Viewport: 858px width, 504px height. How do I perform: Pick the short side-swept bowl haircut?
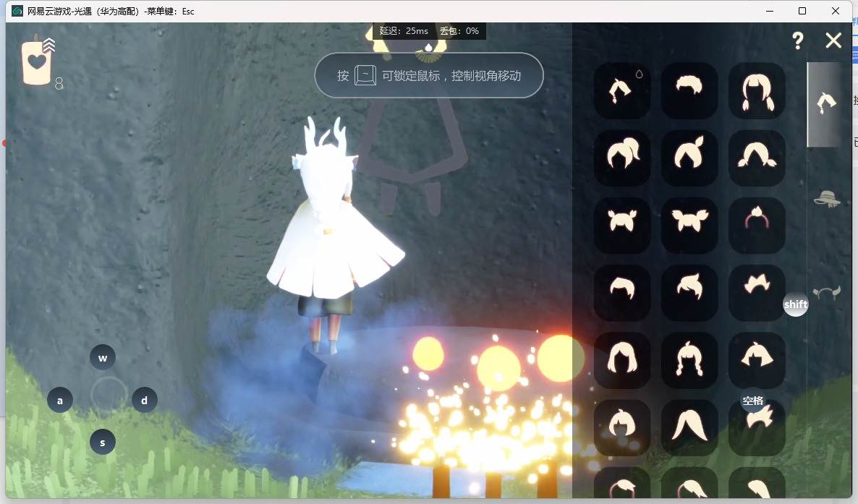click(621, 293)
